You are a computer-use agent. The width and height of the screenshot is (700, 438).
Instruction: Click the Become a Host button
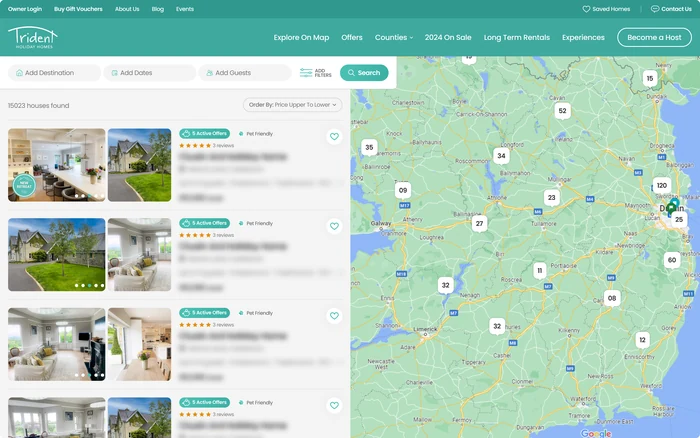click(654, 38)
